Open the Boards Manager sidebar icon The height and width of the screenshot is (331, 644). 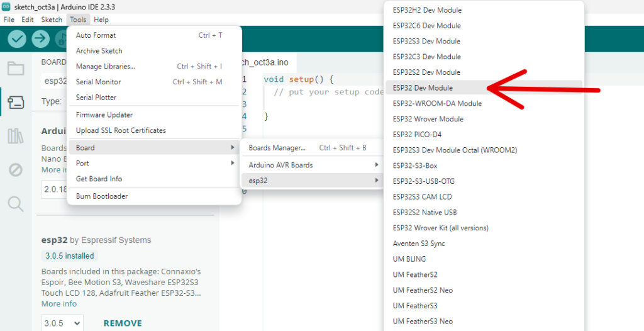tap(16, 102)
